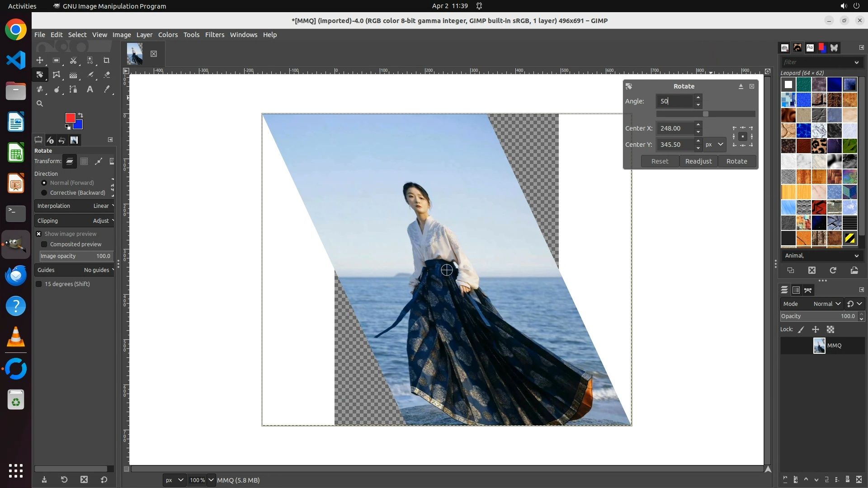The height and width of the screenshot is (488, 868).
Task: Select Corrective (Backward) direction
Action: pyautogui.click(x=44, y=193)
